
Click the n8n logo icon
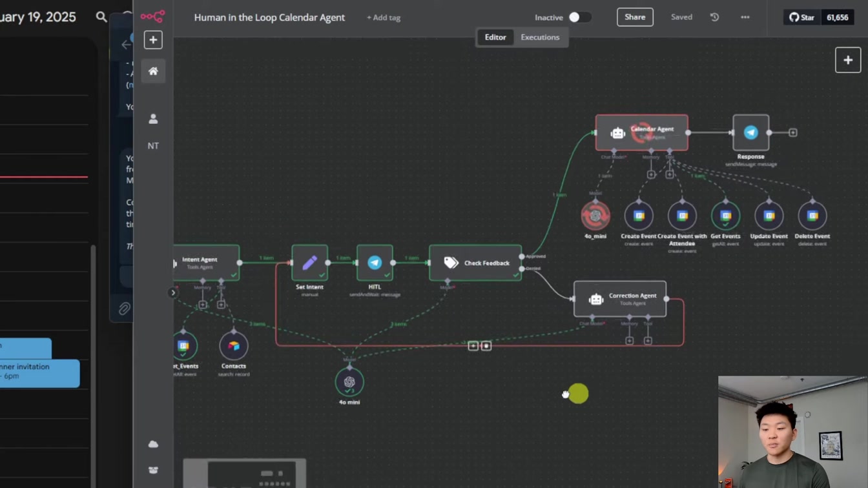(153, 16)
